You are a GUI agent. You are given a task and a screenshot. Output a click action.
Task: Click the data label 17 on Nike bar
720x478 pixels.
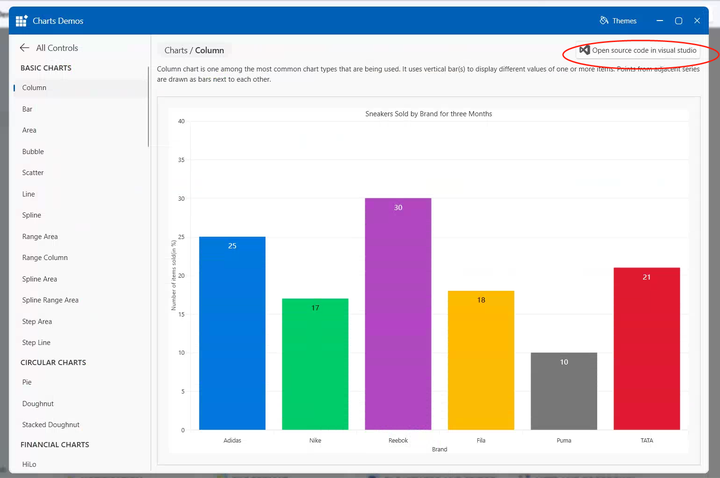point(315,308)
